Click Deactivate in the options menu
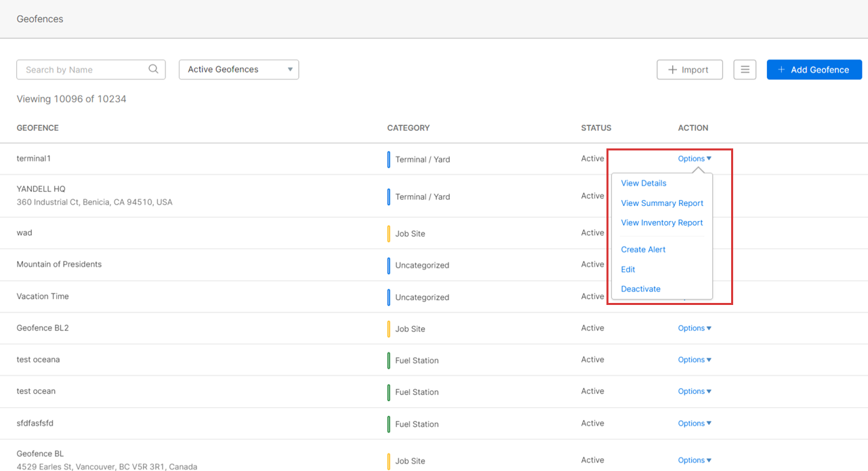 tap(640, 289)
